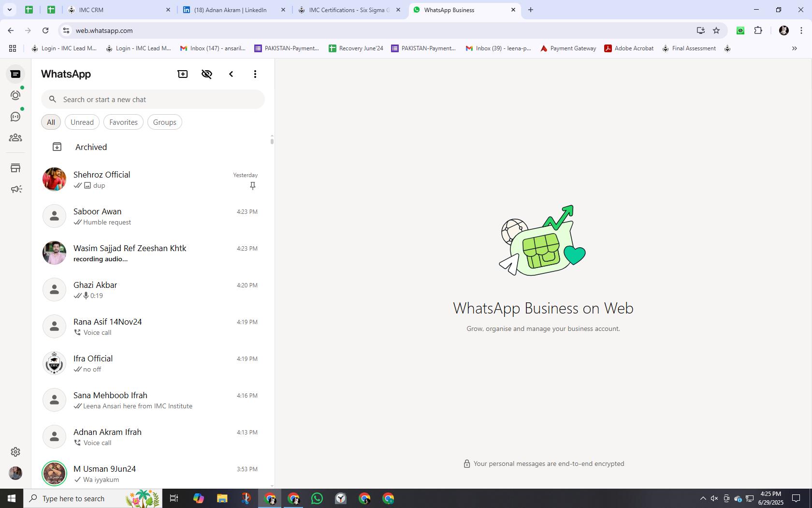
Task: Click the chat list scrollbar
Action: pyautogui.click(x=272, y=141)
